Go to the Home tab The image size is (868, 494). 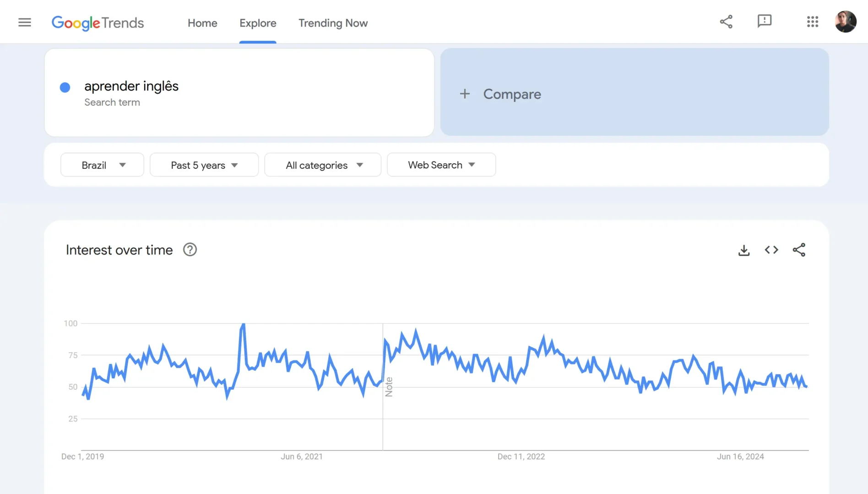(x=202, y=23)
